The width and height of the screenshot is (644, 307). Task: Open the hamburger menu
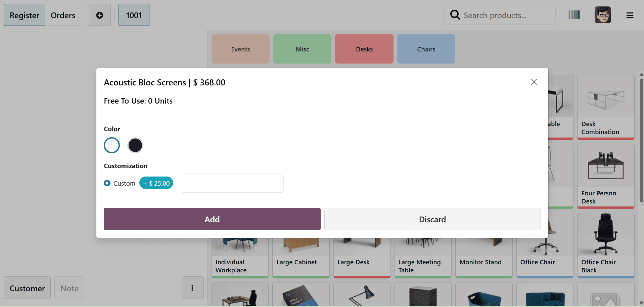(x=630, y=15)
